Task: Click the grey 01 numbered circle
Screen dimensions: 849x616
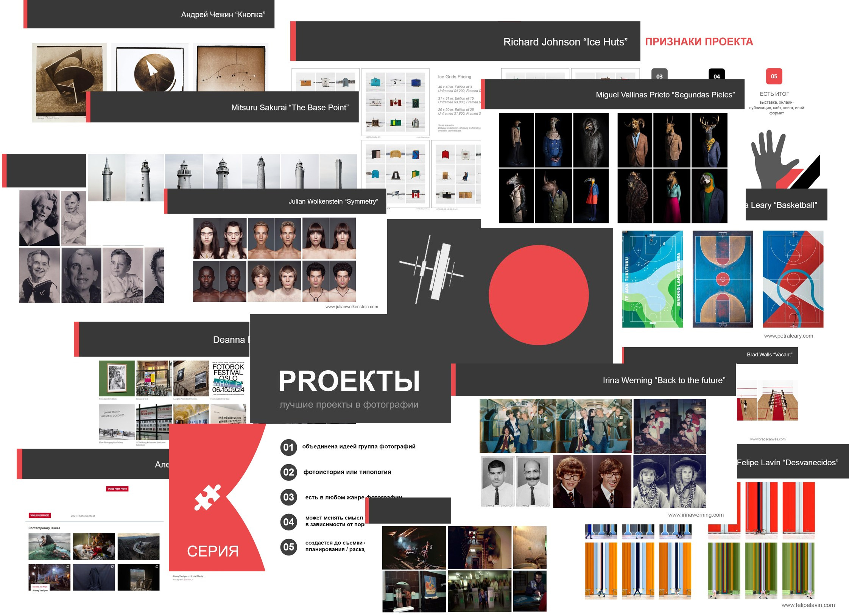Action: (x=288, y=447)
